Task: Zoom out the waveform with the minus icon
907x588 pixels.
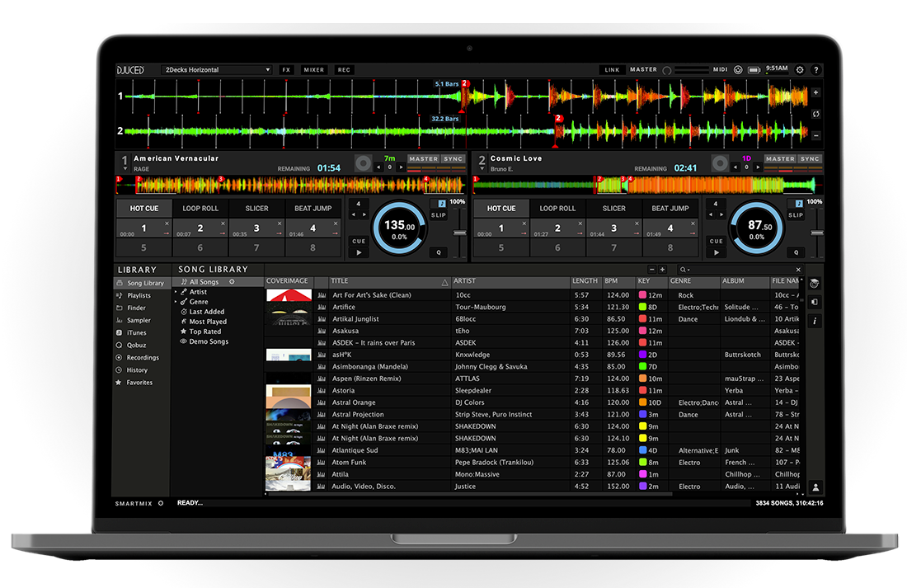Action: pos(815,135)
